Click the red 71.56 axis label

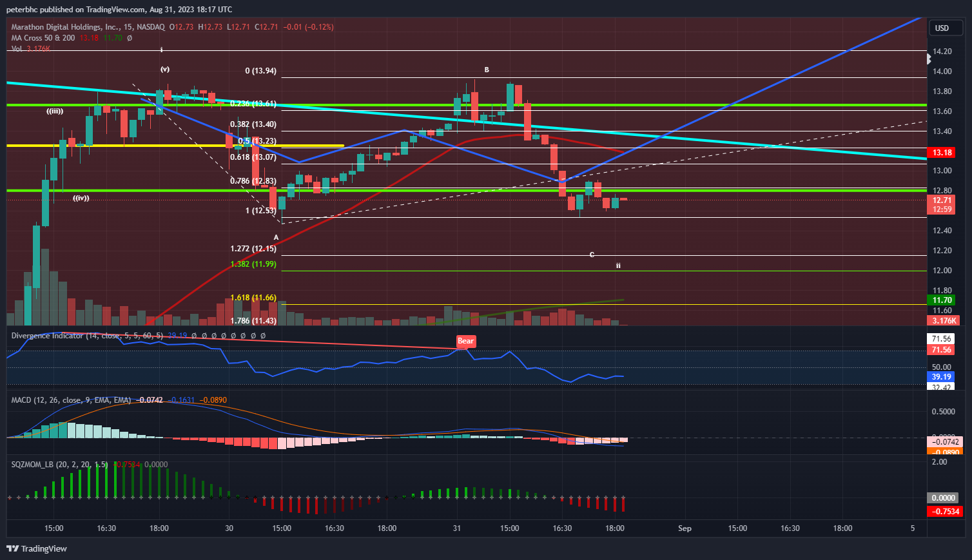(942, 350)
